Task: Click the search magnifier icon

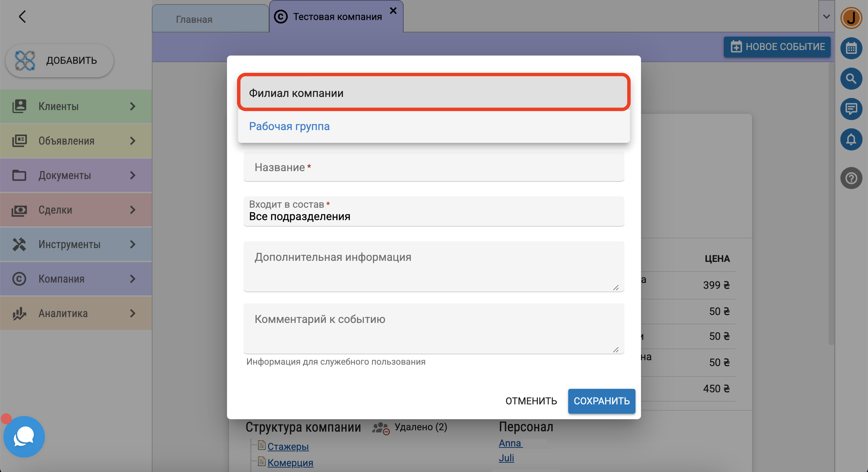Action: click(x=851, y=79)
